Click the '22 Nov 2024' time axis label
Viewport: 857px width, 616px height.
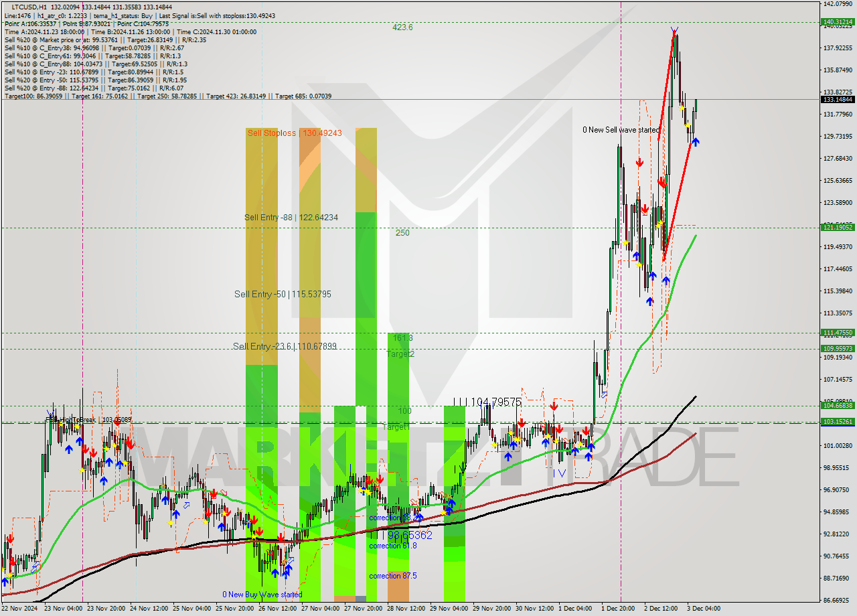coord(19,609)
